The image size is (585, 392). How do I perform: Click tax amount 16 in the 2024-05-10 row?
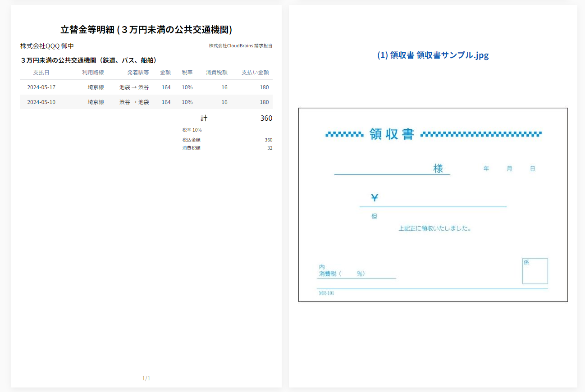pos(224,102)
